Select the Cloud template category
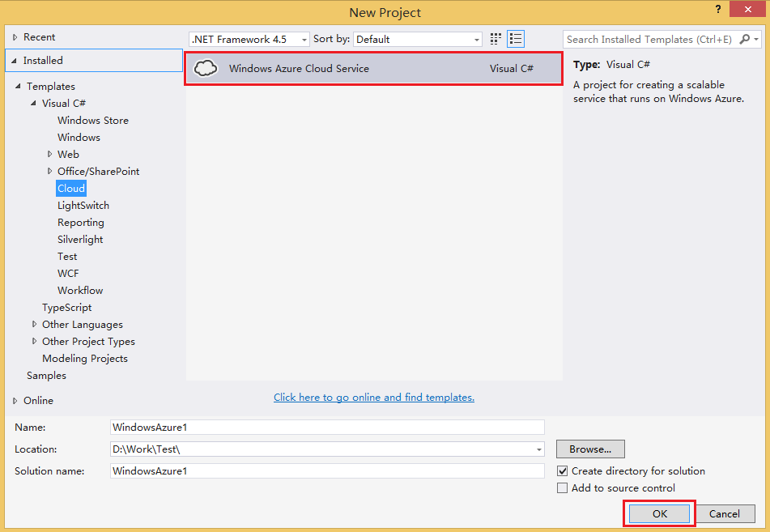The width and height of the screenshot is (770, 532). coord(71,189)
